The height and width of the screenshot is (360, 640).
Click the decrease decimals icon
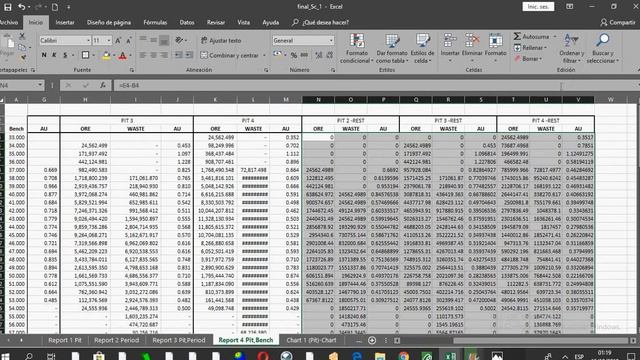point(329,55)
